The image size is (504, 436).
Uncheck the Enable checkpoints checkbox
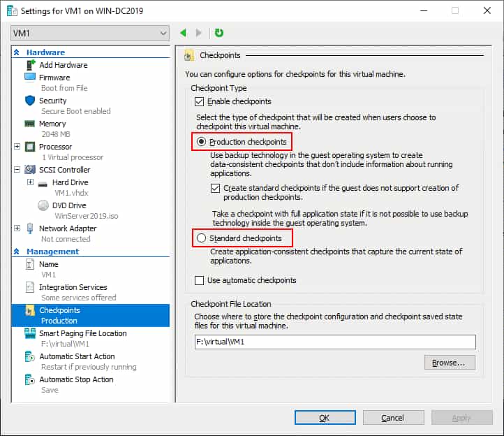tap(200, 102)
